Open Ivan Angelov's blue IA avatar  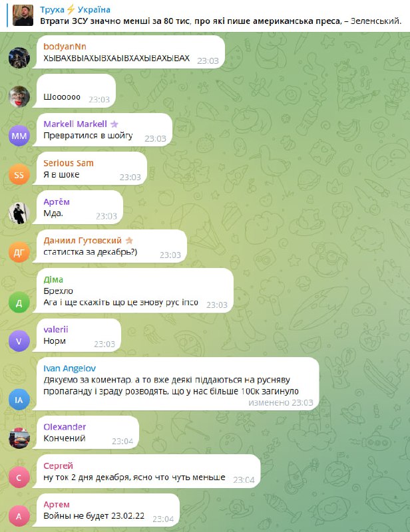tap(19, 400)
